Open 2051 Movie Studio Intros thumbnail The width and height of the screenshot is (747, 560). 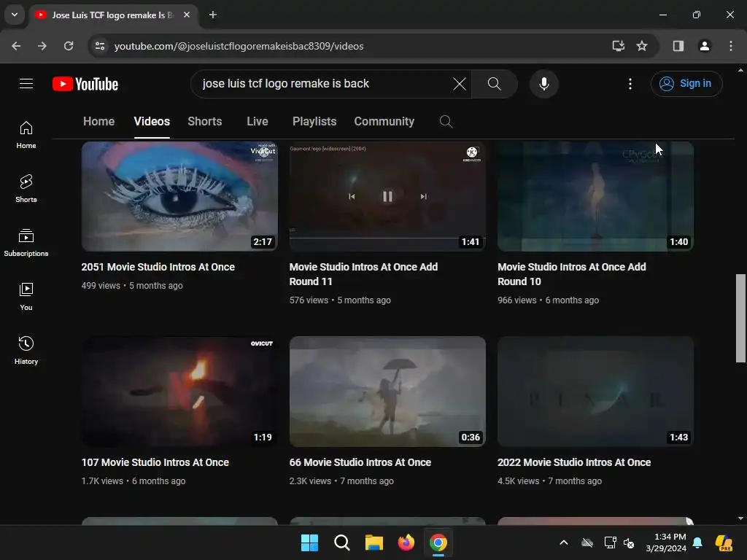click(x=179, y=196)
